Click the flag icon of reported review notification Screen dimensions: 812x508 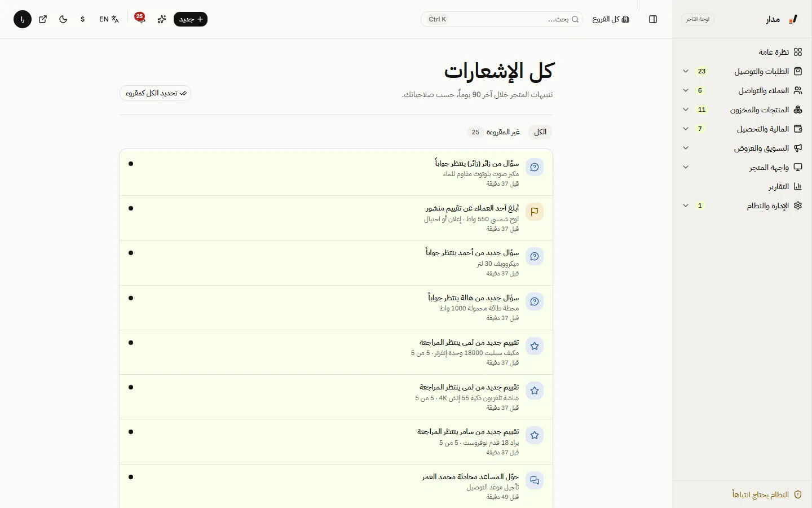[x=535, y=212]
